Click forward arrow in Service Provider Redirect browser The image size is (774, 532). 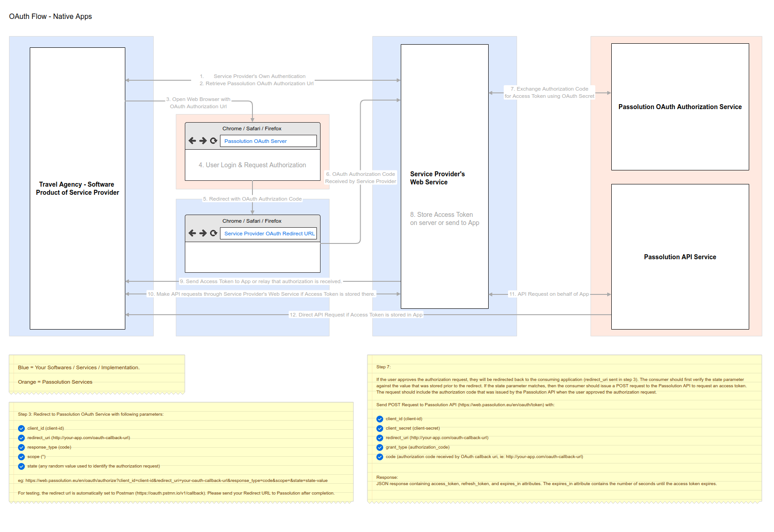click(203, 233)
